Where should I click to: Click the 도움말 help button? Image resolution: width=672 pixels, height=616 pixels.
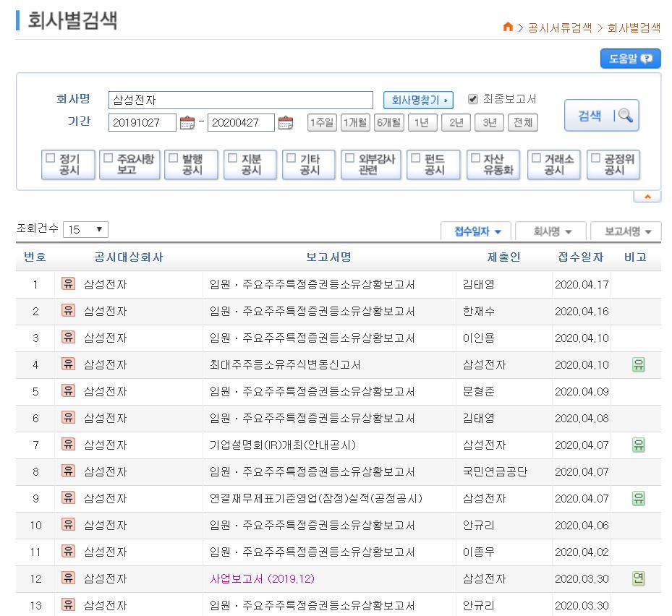pos(631,59)
